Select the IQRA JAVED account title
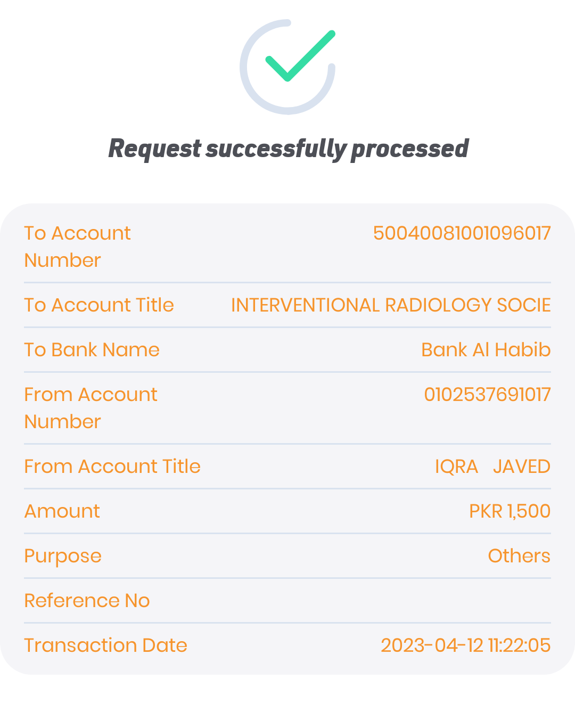The height and width of the screenshot is (728, 575). [x=492, y=467]
